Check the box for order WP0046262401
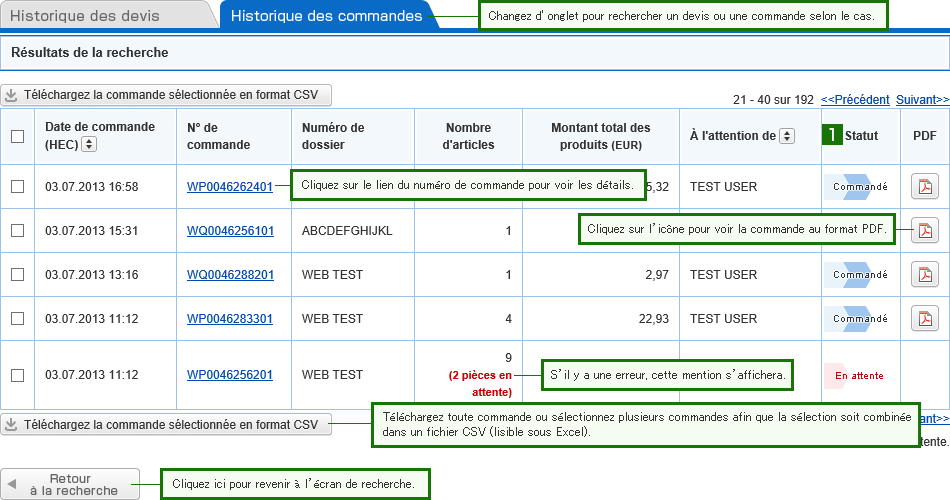This screenshot has height=500, width=950. (18, 187)
